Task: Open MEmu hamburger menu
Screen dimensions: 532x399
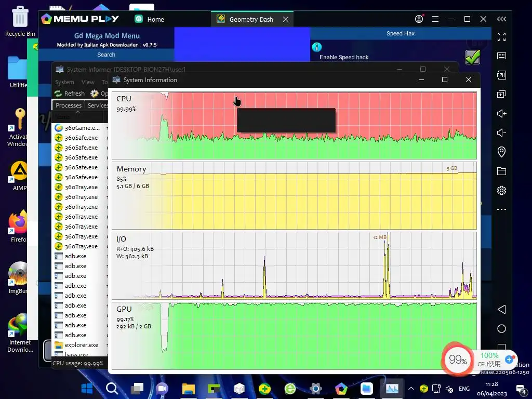Action: tap(435, 19)
